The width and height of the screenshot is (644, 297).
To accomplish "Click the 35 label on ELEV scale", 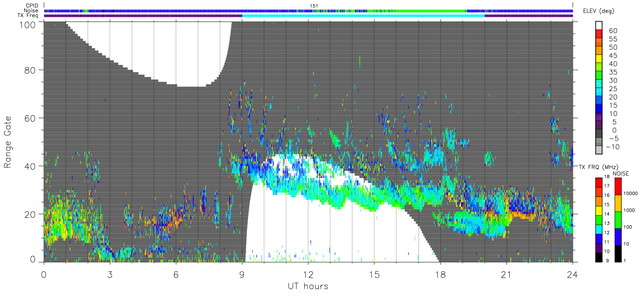I will coord(613,72).
